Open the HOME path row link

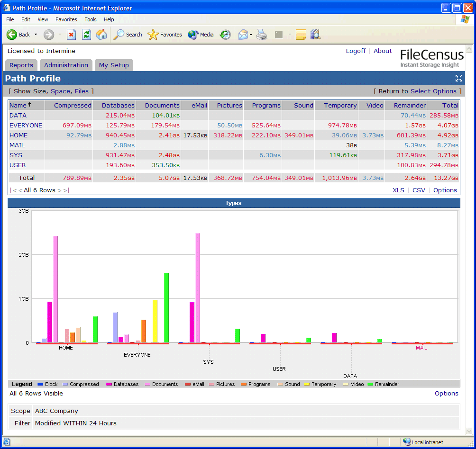18,135
